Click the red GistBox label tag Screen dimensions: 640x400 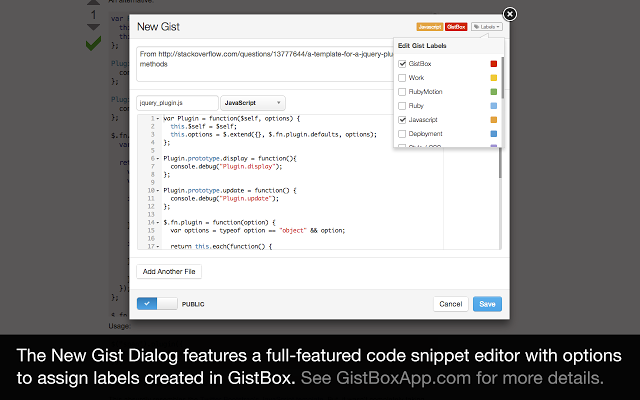456,27
